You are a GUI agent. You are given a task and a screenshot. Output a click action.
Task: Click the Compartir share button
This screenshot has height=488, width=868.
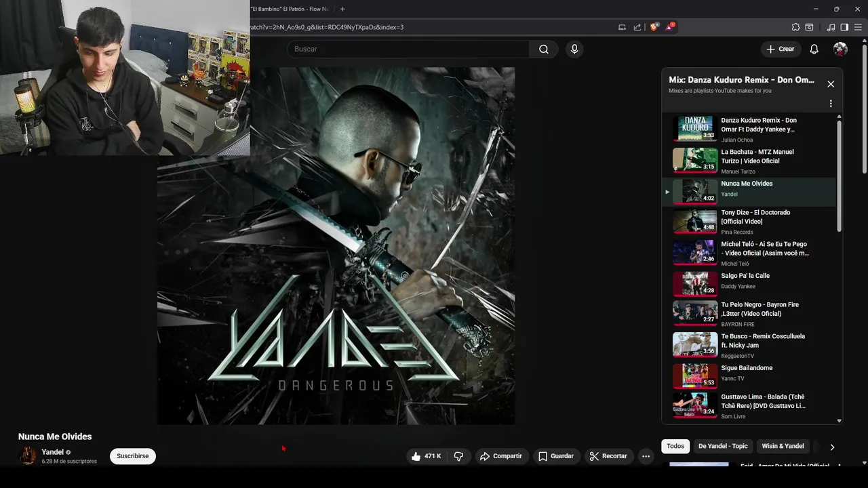pyautogui.click(x=500, y=456)
